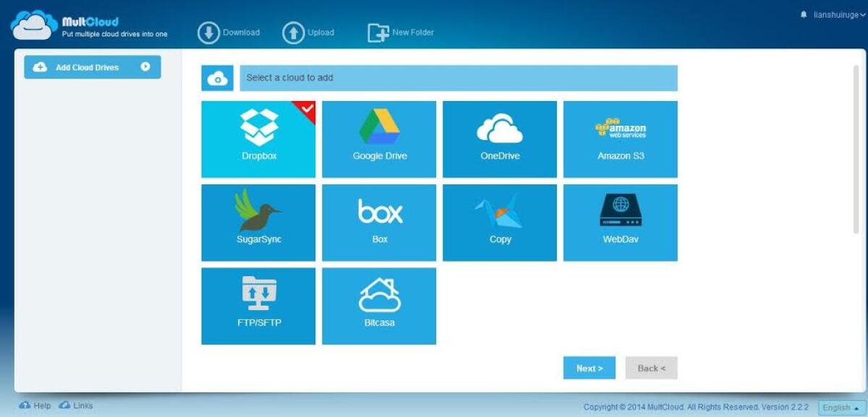Click the Back button
The width and height of the screenshot is (868, 417).
[x=650, y=368]
